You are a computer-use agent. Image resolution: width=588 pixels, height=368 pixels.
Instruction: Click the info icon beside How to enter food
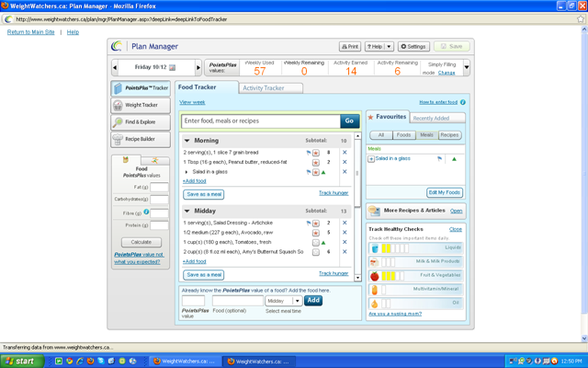click(x=463, y=102)
